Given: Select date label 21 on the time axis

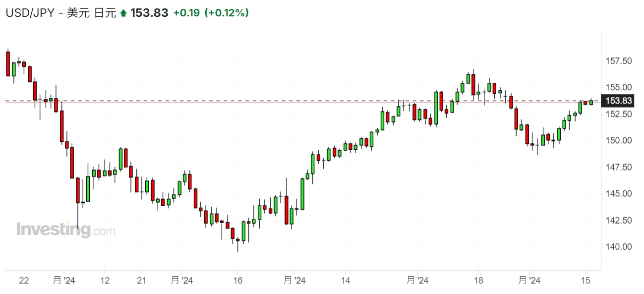Looking at the screenshot, I should pos(141,281).
